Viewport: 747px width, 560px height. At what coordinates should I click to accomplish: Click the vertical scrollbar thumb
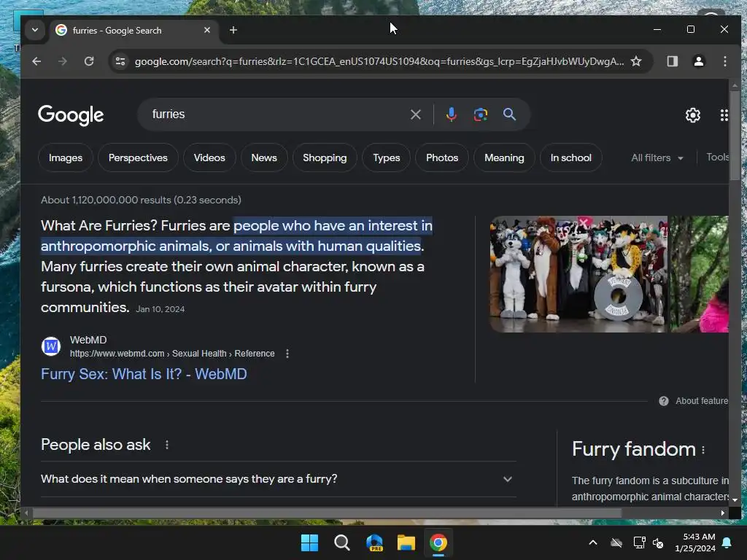click(x=735, y=136)
